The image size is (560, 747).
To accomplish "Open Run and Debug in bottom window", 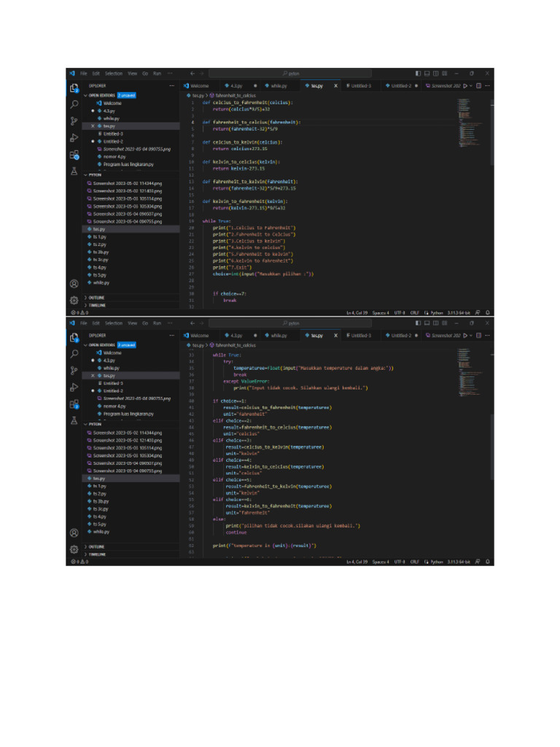I will (x=74, y=387).
